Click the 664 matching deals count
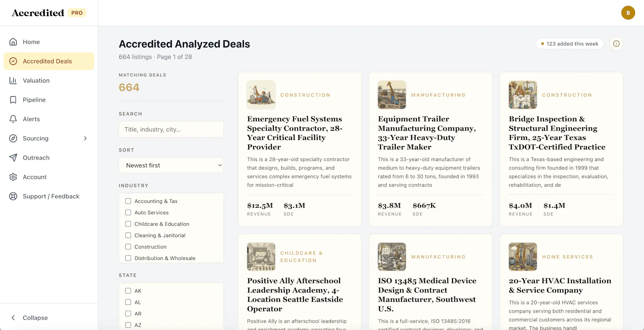This screenshot has width=644, height=330. [129, 87]
